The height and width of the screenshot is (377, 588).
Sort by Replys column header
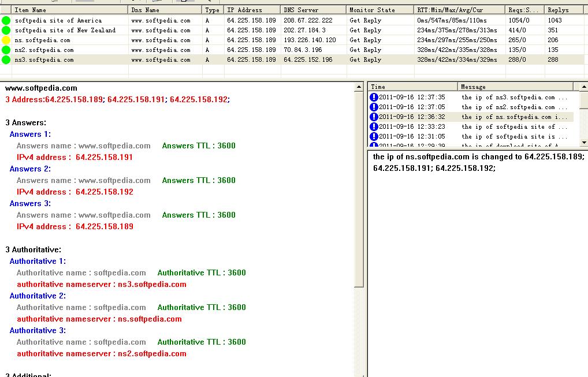pos(564,10)
